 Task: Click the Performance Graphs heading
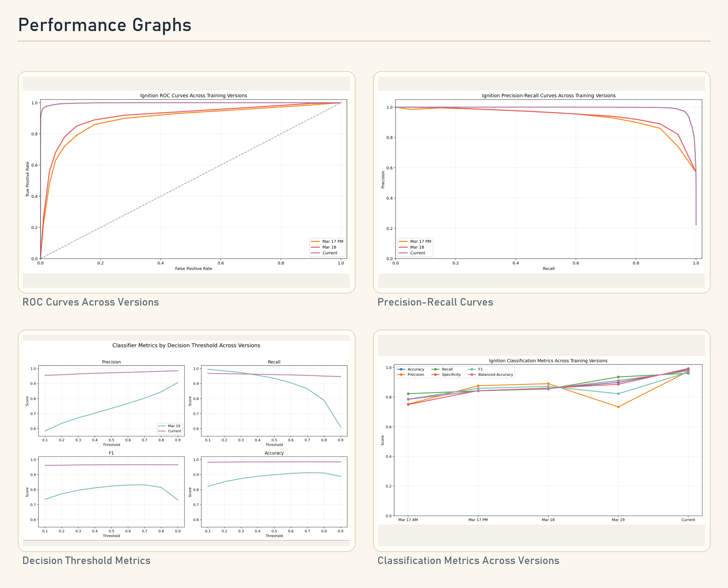[x=105, y=25]
